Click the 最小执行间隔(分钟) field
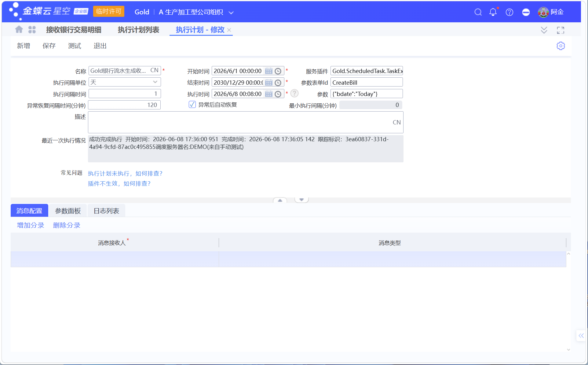The width and height of the screenshot is (588, 365). [x=371, y=105]
